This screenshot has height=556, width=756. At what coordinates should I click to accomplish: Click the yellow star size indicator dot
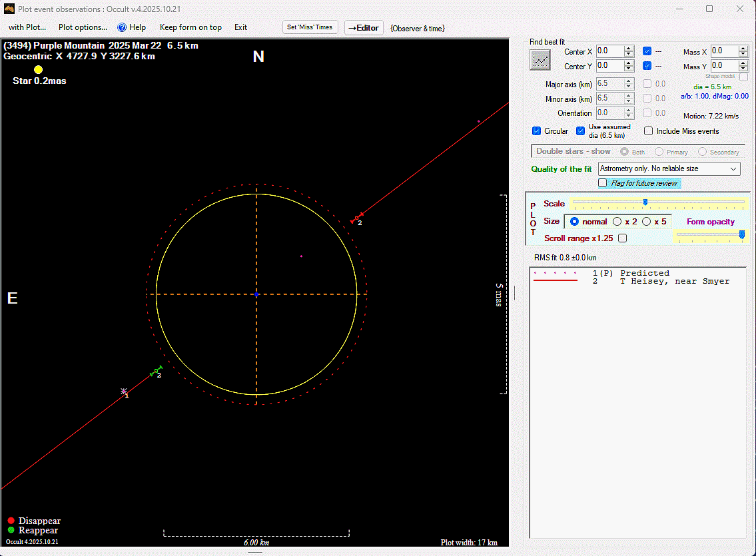(39, 69)
